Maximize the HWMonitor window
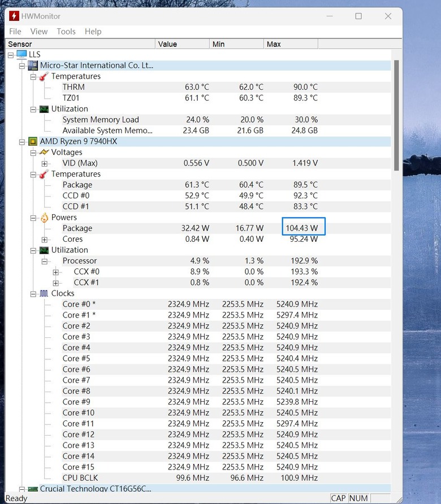The height and width of the screenshot is (504, 441). pos(358,16)
